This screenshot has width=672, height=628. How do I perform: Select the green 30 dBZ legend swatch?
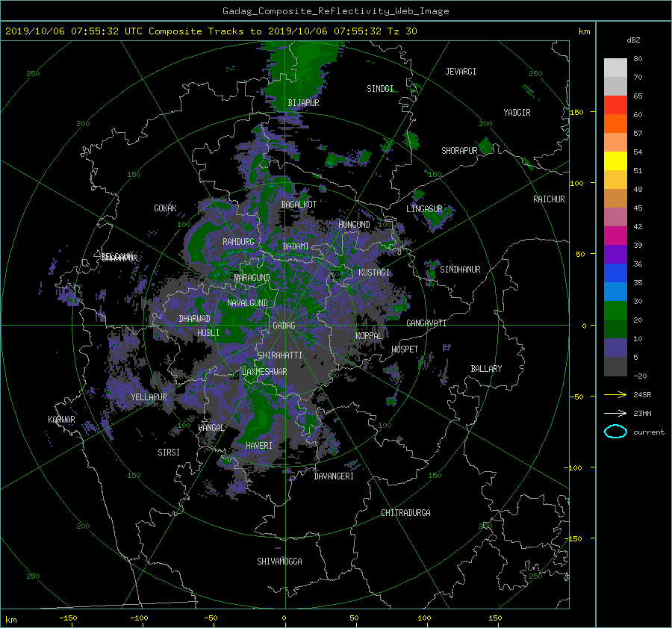click(x=615, y=311)
